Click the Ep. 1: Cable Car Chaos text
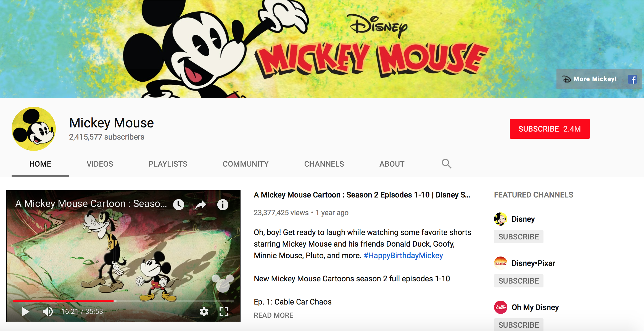Screen dimensions: 644x331 pos(292,302)
